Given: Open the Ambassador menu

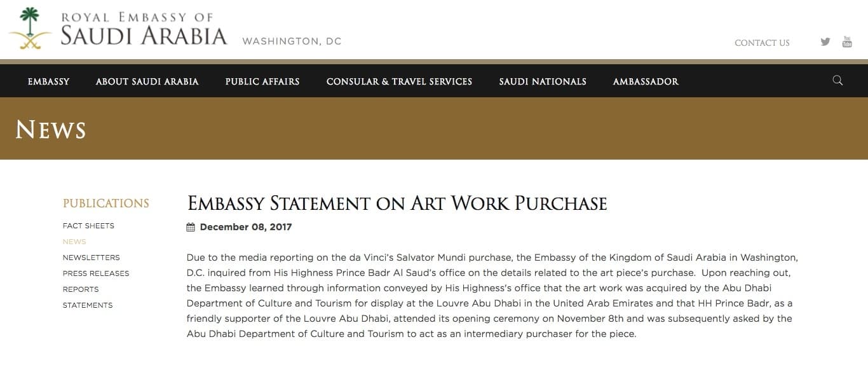Looking at the screenshot, I should [646, 81].
